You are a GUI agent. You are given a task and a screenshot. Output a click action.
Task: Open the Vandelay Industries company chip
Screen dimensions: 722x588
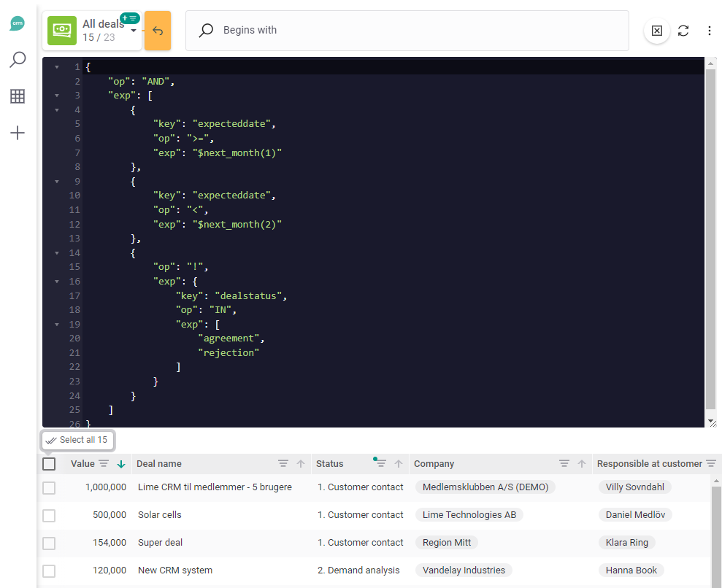[x=464, y=570]
